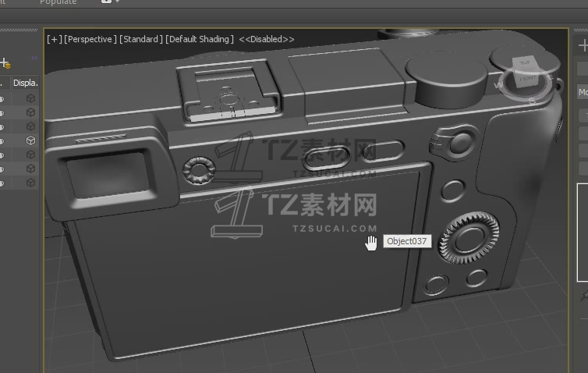
Task: Sort by the Displa. column header
Action: click(25, 83)
